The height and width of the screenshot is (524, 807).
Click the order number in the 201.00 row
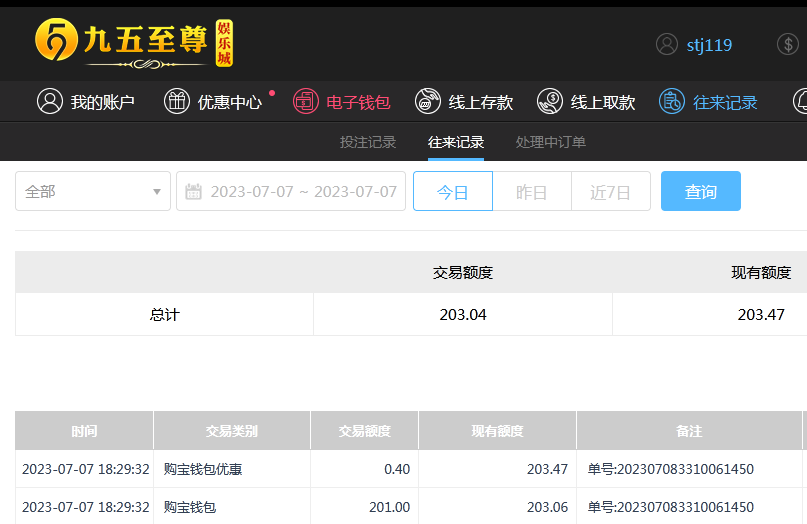(671, 507)
